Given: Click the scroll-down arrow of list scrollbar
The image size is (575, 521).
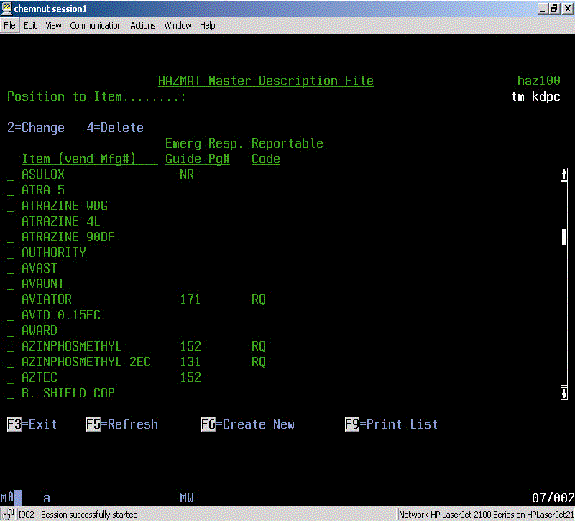Looking at the screenshot, I should (564, 393).
